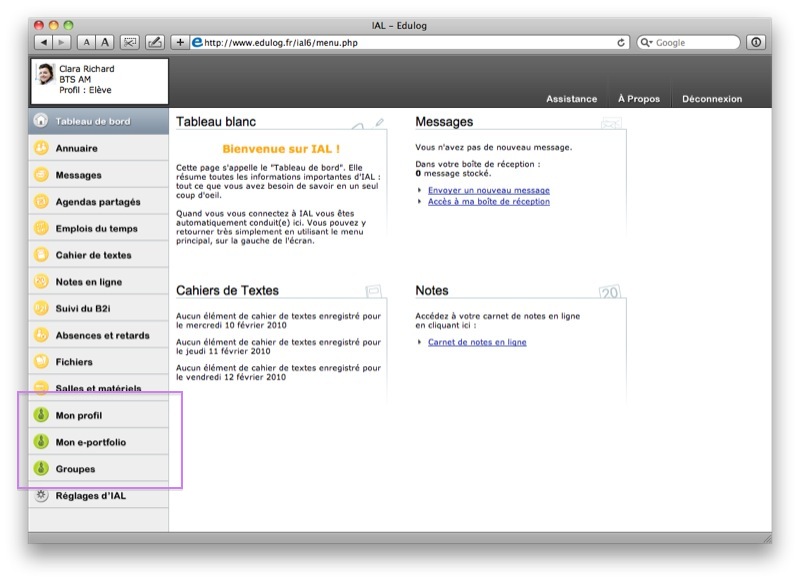
Task: Click Déconnexion in the top bar
Action: 712,99
